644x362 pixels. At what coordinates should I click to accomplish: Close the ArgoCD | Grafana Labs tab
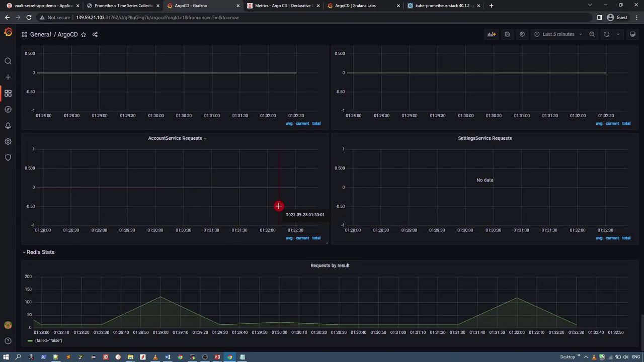398,6
